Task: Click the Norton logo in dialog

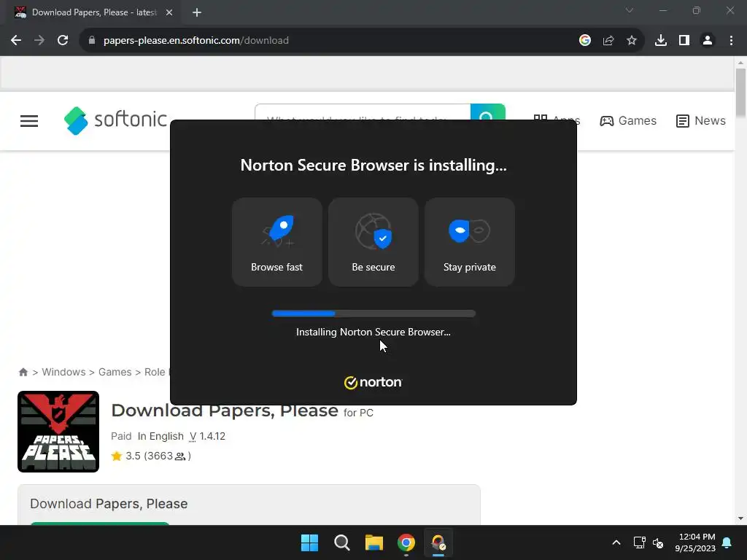Action: click(x=373, y=382)
